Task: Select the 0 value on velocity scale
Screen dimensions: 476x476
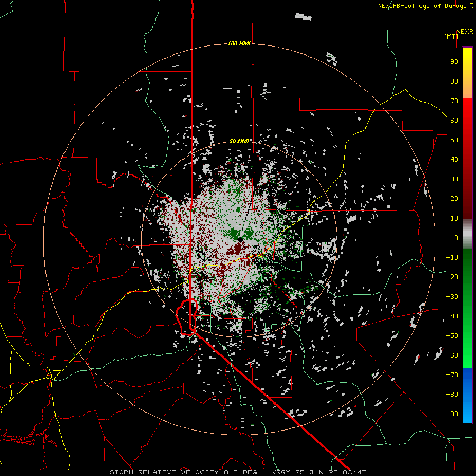Action: pyautogui.click(x=456, y=238)
